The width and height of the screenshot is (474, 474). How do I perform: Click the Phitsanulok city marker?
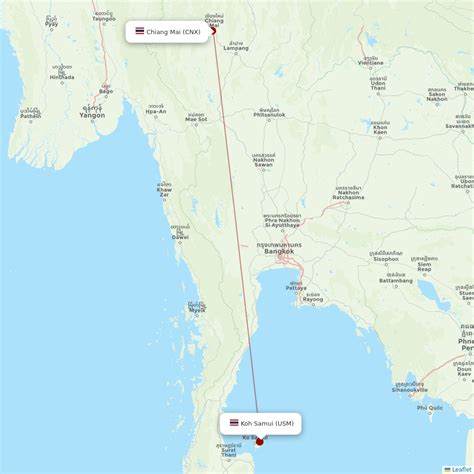pos(269,120)
